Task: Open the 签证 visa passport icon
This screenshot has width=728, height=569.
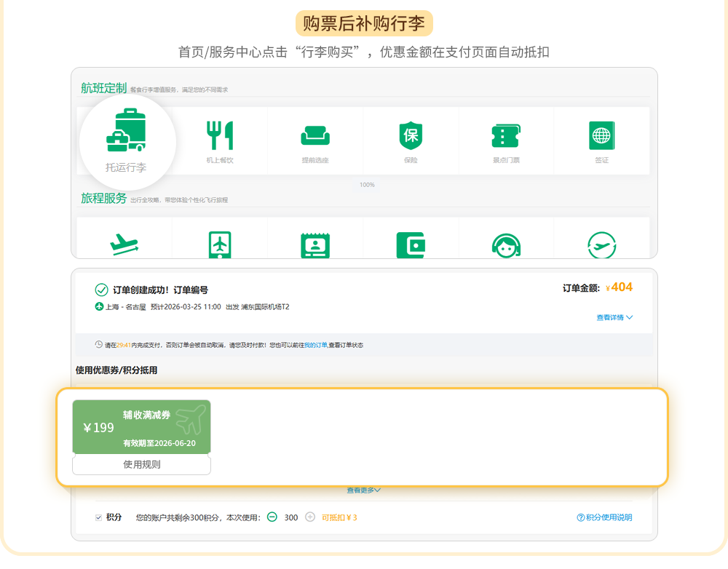Action: point(601,136)
